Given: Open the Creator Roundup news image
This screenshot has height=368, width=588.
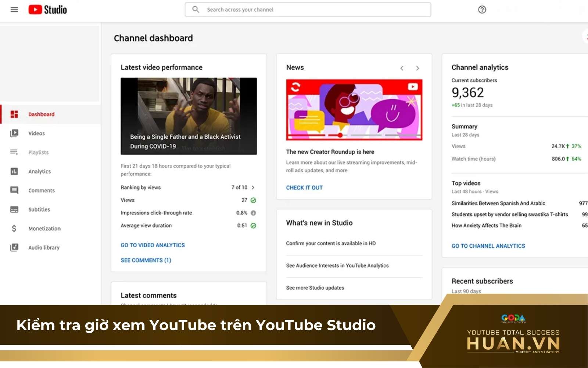Looking at the screenshot, I should 354,110.
